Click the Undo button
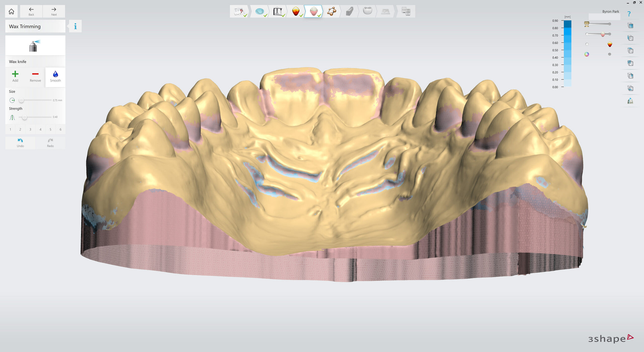Image resolution: width=644 pixels, height=352 pixels. pyautogui.click(x=20, y=142)
